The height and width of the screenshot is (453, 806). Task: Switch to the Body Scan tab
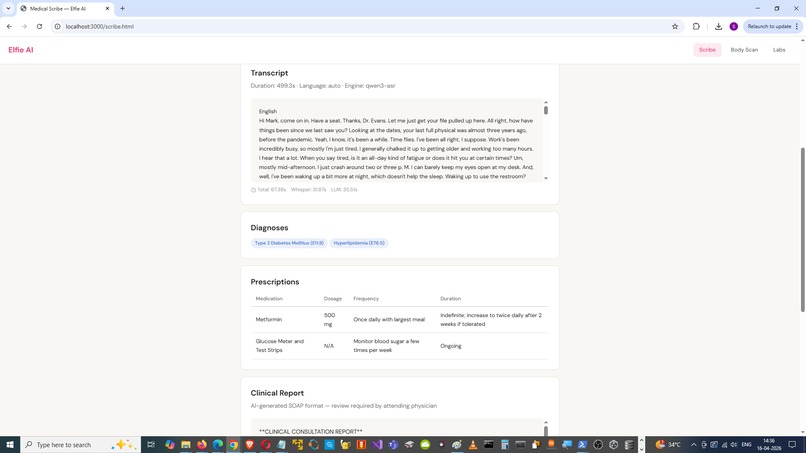(744, 50)
